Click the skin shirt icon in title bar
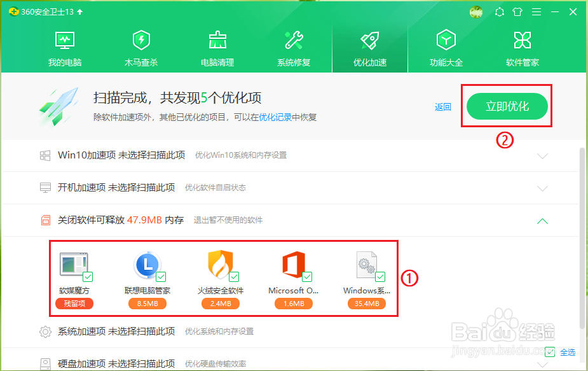This screenshot has width=588, height=371. pos(517,12)
